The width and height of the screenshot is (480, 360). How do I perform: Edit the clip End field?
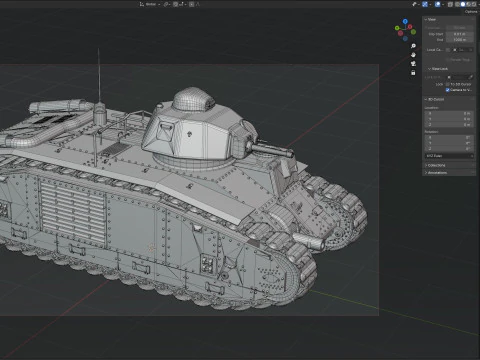tap(460, 40)
